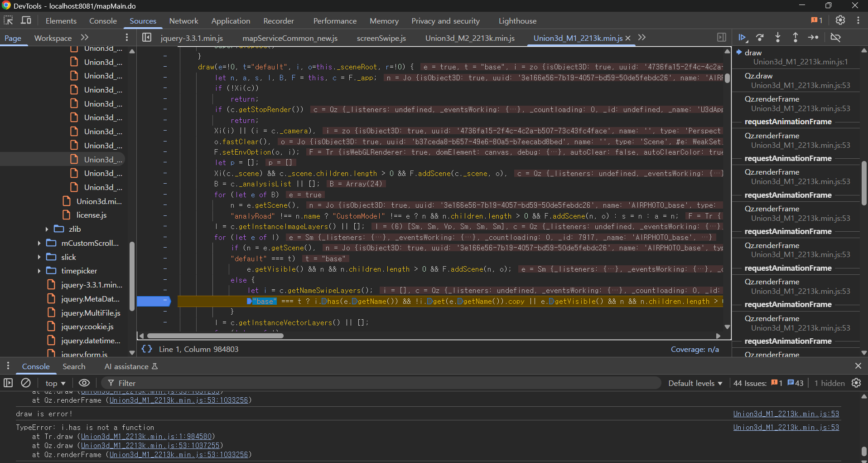Show more open file tabs

[641, 38]
